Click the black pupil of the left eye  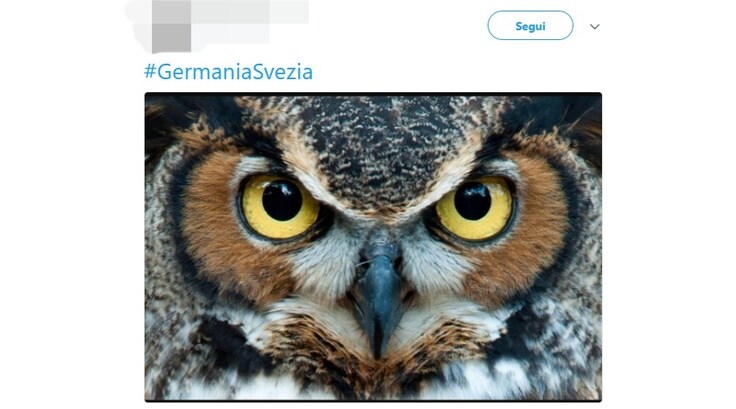282,201
